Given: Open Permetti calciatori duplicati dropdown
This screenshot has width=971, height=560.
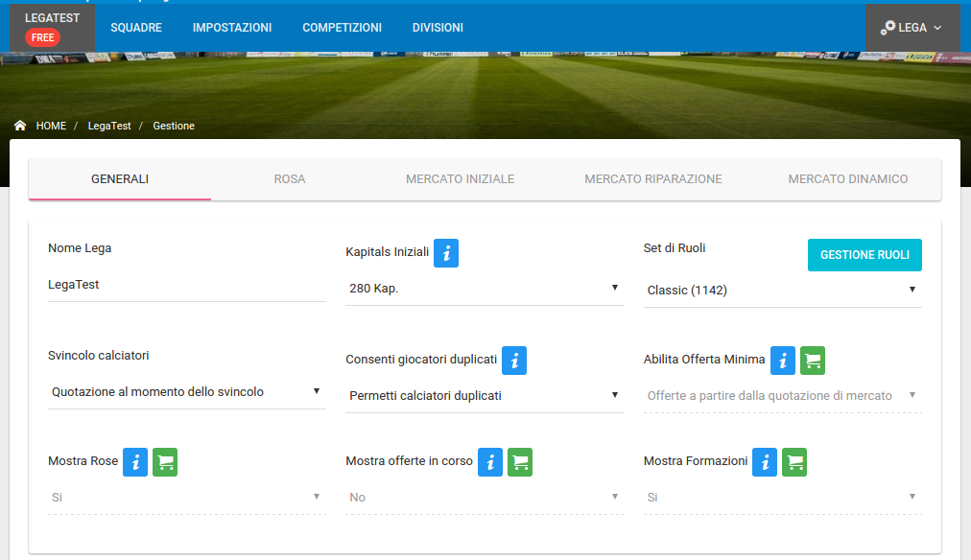Looking at the screenshot, I should 485,396.
